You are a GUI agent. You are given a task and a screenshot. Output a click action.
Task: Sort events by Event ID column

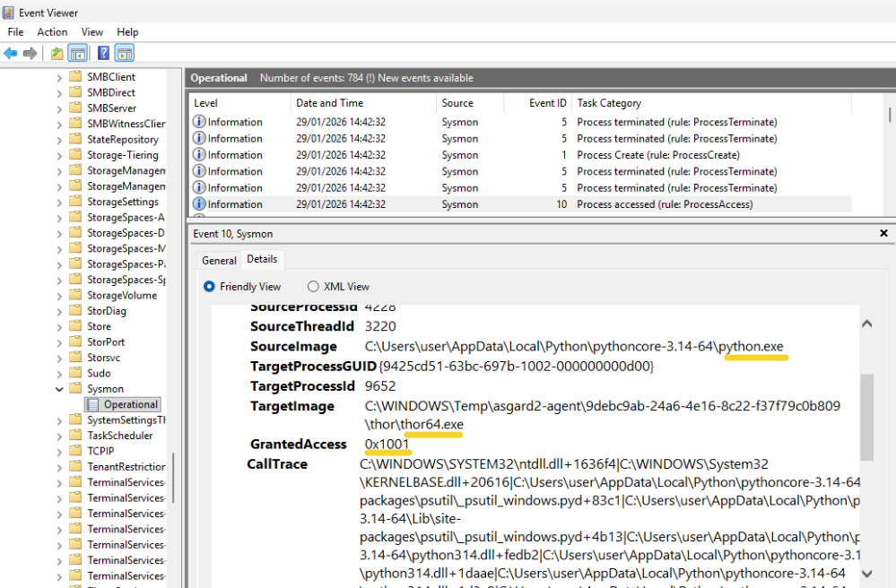point(547,103)
